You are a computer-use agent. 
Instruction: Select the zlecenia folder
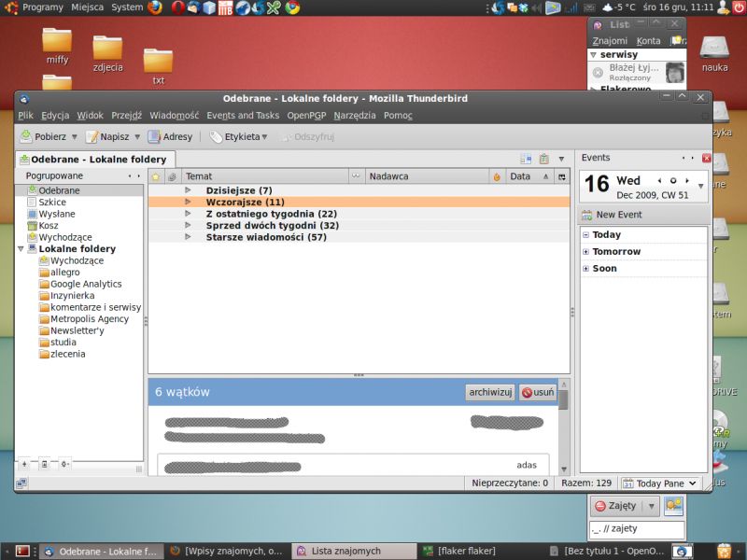click(63, 354)
